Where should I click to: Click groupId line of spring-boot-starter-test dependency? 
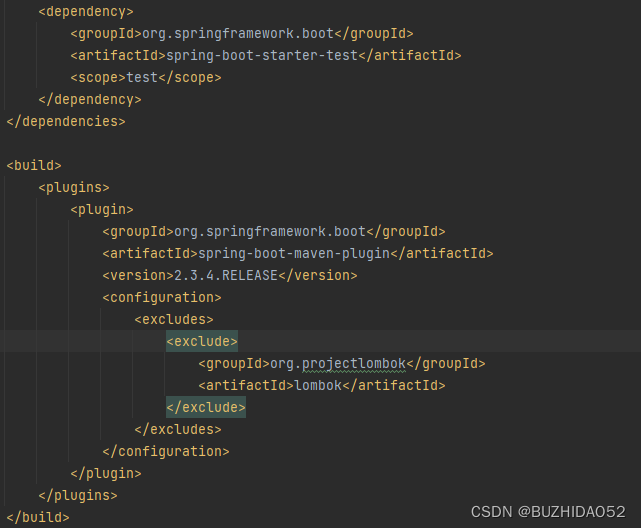[x=242, y=34]
